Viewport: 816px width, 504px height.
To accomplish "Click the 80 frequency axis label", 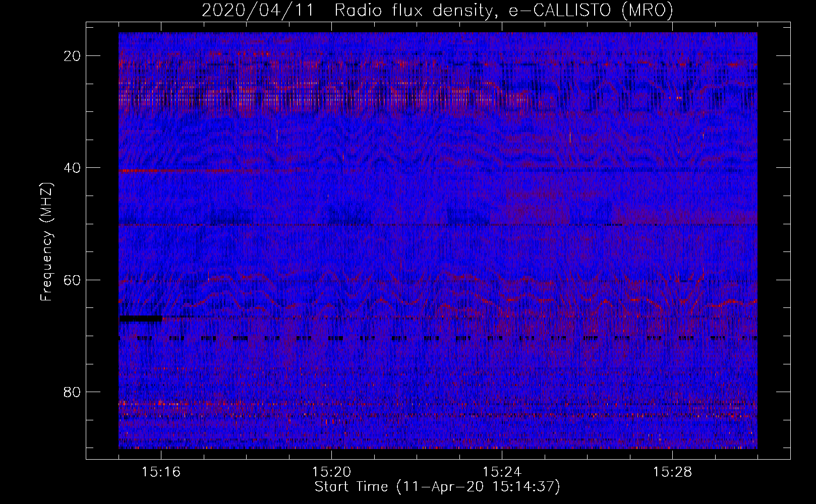I will [x=73, y=392].
